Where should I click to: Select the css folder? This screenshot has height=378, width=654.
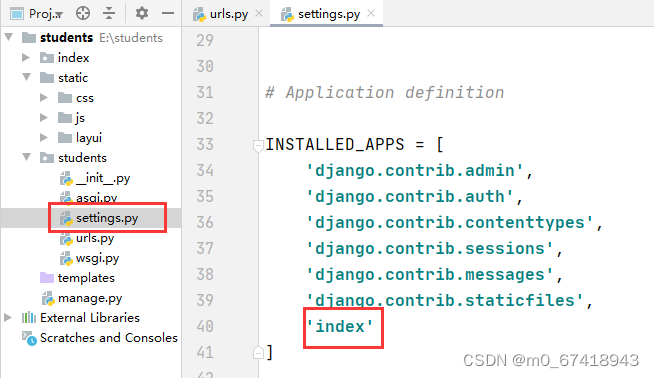coord(85,98)
